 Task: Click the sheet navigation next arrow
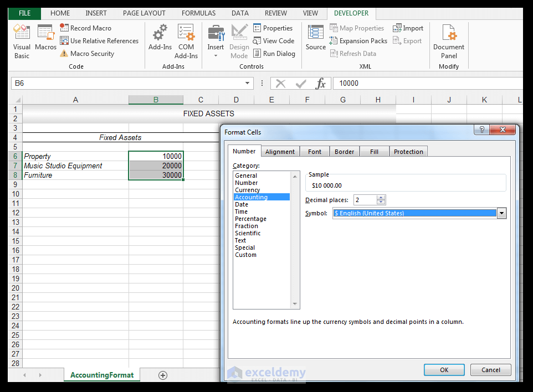point(40,375)
